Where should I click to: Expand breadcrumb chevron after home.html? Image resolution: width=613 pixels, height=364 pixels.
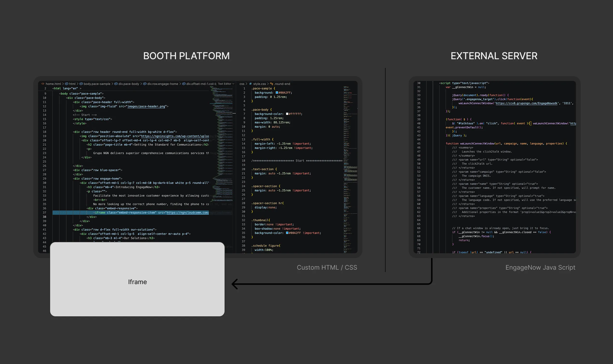click(63, 84)
